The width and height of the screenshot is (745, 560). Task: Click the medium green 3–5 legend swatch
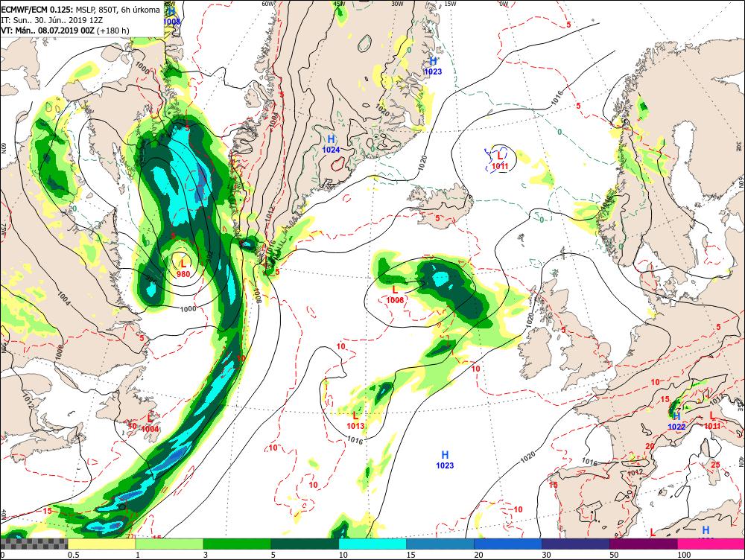point(237,544)
